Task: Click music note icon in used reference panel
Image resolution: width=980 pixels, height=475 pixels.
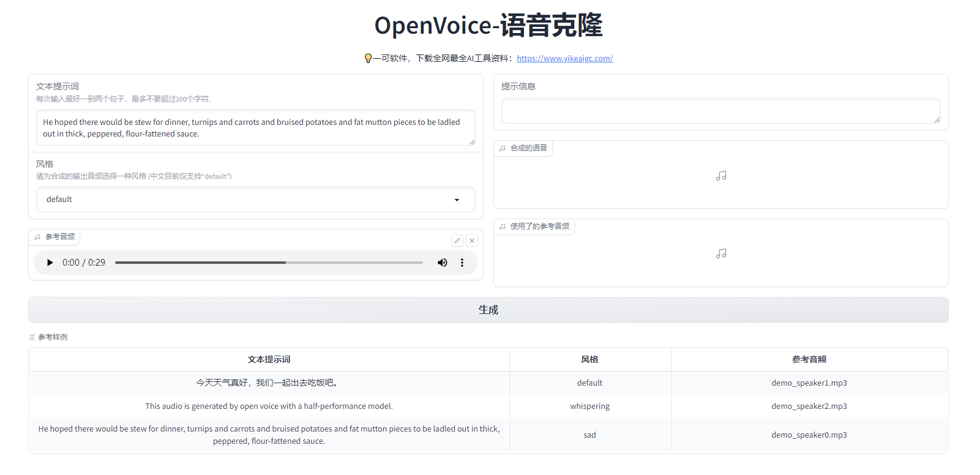Action: (721, 253)
